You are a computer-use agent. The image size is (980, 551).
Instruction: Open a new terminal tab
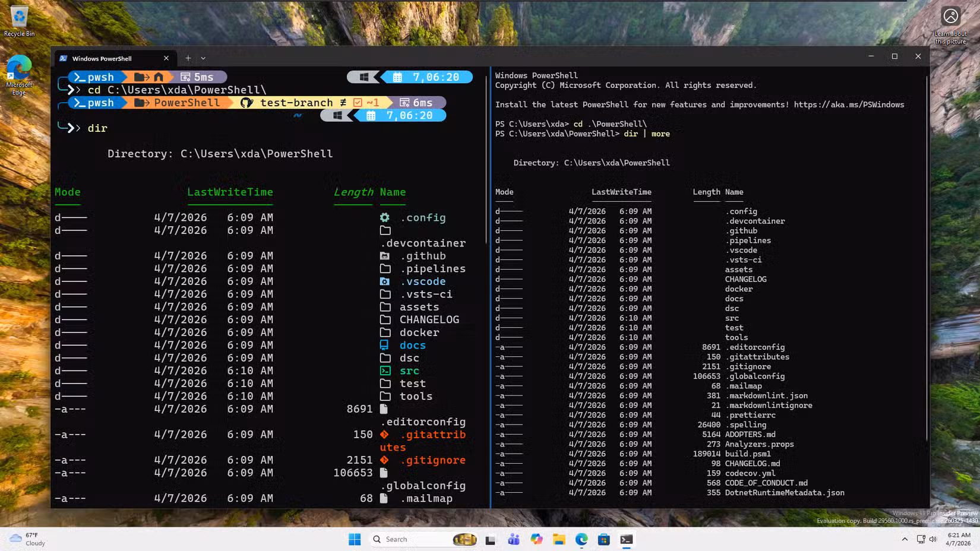tap(188, 58)
